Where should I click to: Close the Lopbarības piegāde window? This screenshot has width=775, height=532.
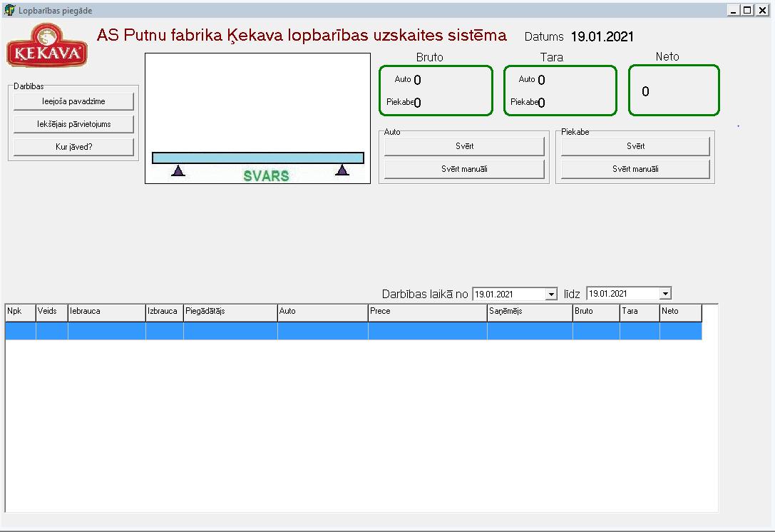(x=763, y=11)
